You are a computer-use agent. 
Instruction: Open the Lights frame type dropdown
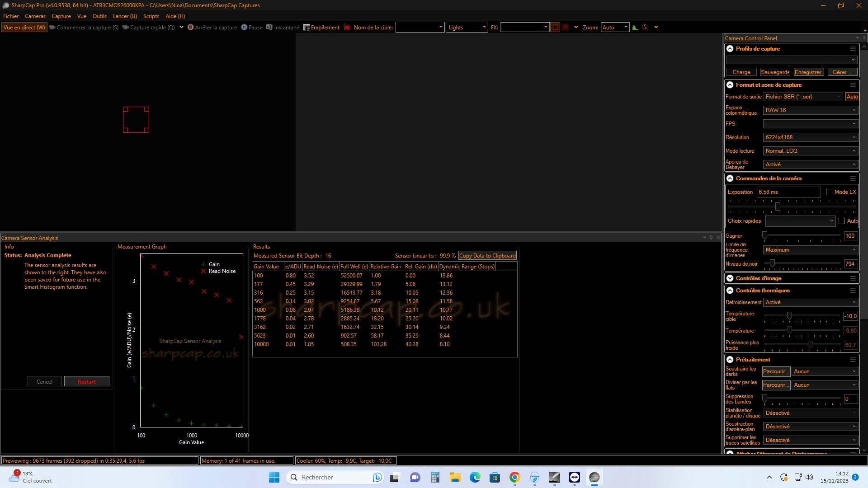467,28
